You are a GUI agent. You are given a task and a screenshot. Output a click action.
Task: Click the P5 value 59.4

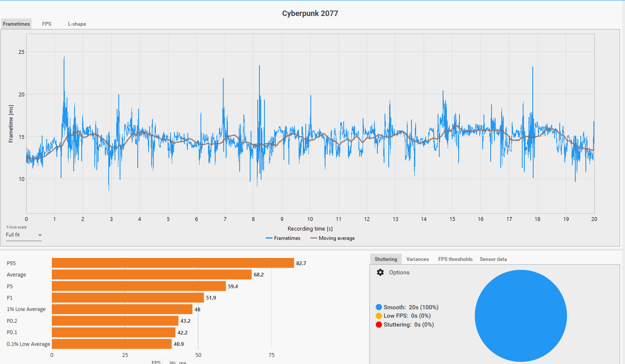(233, 286)
